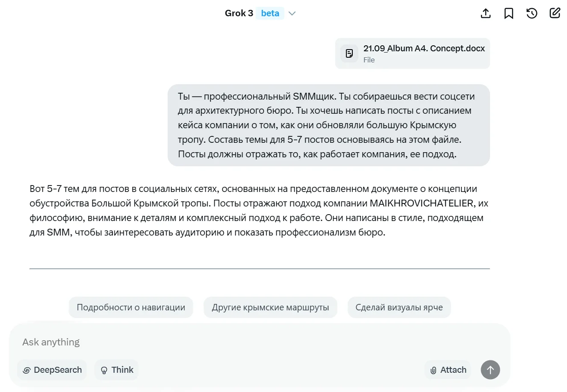Click the document icon of the attached file
Screen dimensions: 567x392
click(349, 53)
